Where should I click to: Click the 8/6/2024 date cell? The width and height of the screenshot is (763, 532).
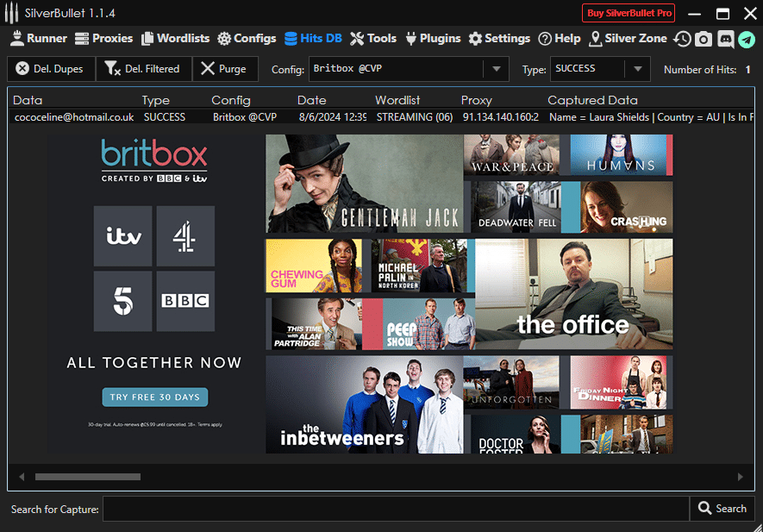tap(332, 117)
